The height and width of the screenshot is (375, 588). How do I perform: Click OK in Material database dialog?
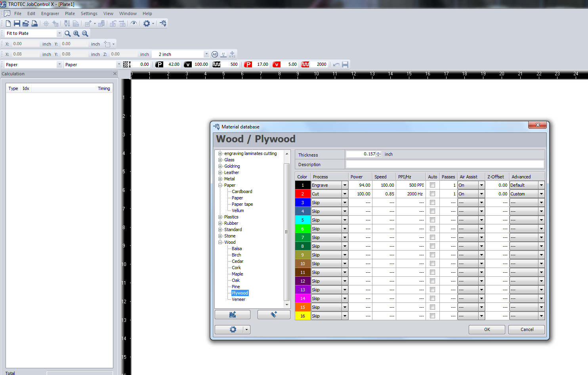487,329
